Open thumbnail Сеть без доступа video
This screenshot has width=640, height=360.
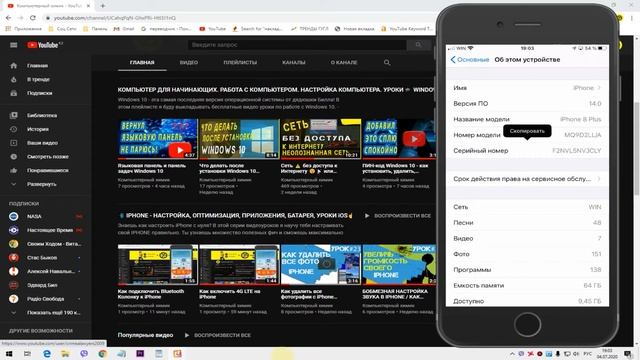pyautogui.click(x=321, y=139)
